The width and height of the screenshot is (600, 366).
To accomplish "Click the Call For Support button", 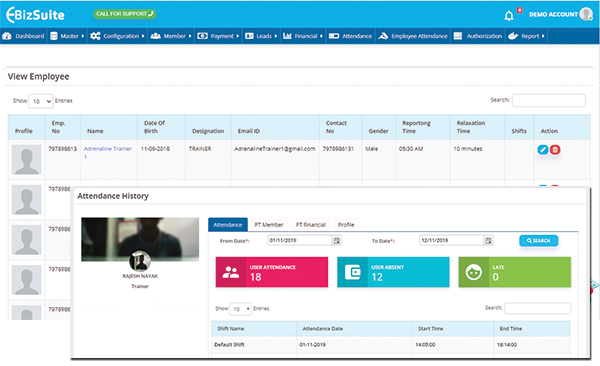I will (x=124, y=14).
